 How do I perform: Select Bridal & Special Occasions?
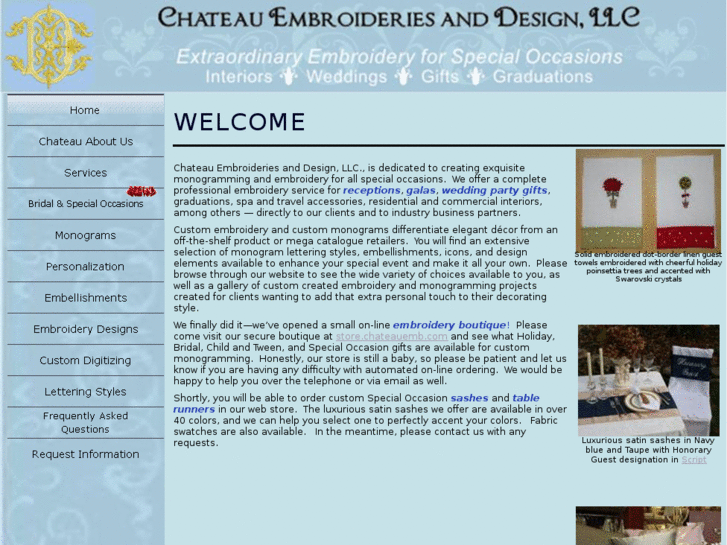tap(85, 204)
